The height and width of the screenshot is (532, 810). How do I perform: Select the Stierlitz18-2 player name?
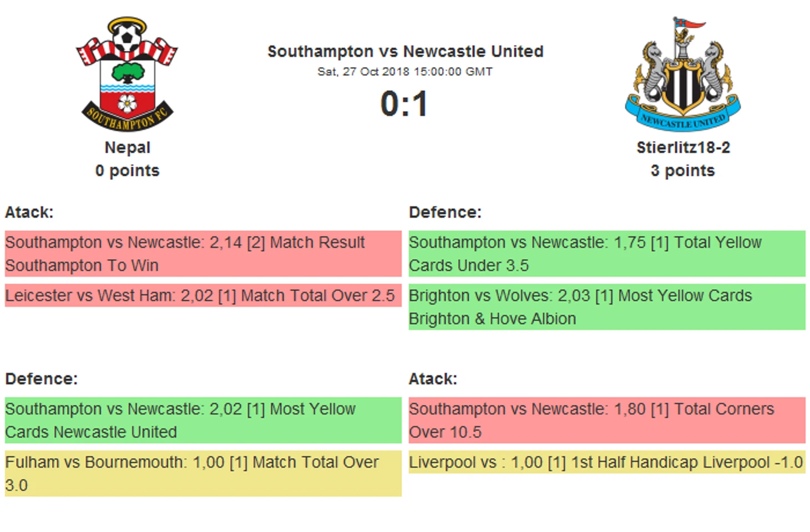tap(683, 148)
